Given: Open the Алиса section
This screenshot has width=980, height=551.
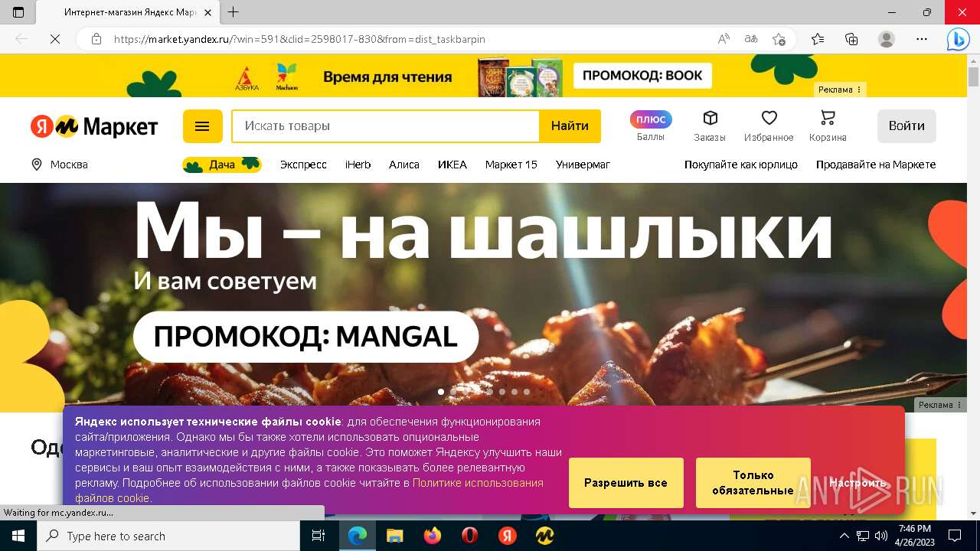Looking at the screenshot, I should point(404,165).
